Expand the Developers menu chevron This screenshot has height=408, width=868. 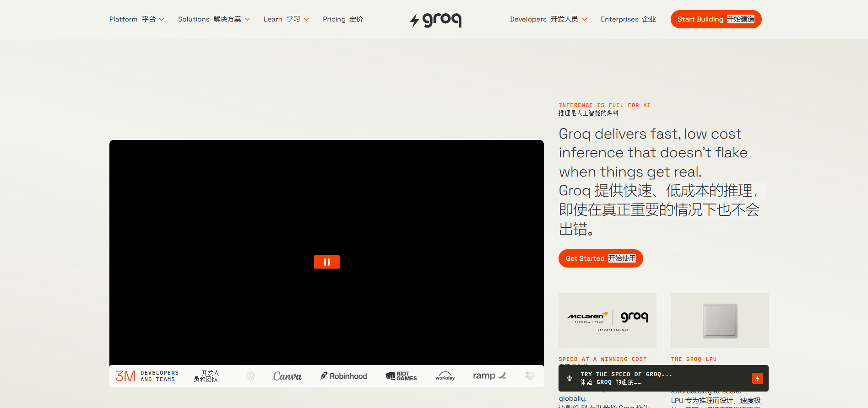585,19
